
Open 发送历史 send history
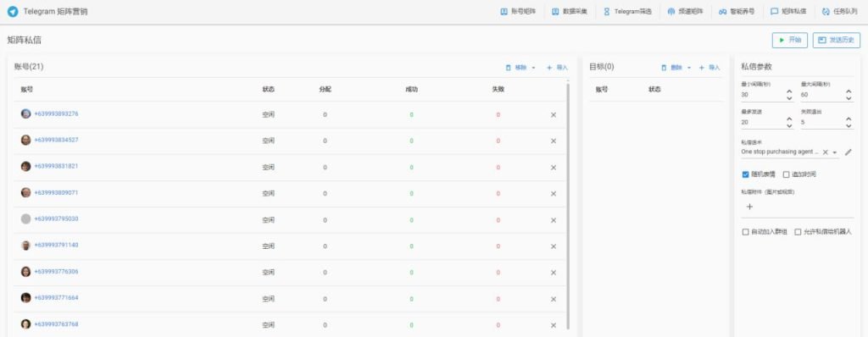pyautogui.click(x=837, y=41)
